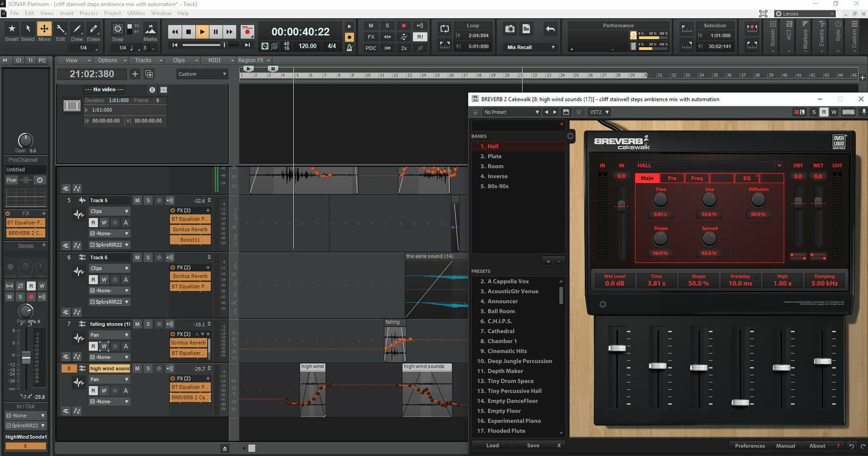Viewport: 868px width, 456px height.
Task: Click the Save preset button
Action: (533, 446)
